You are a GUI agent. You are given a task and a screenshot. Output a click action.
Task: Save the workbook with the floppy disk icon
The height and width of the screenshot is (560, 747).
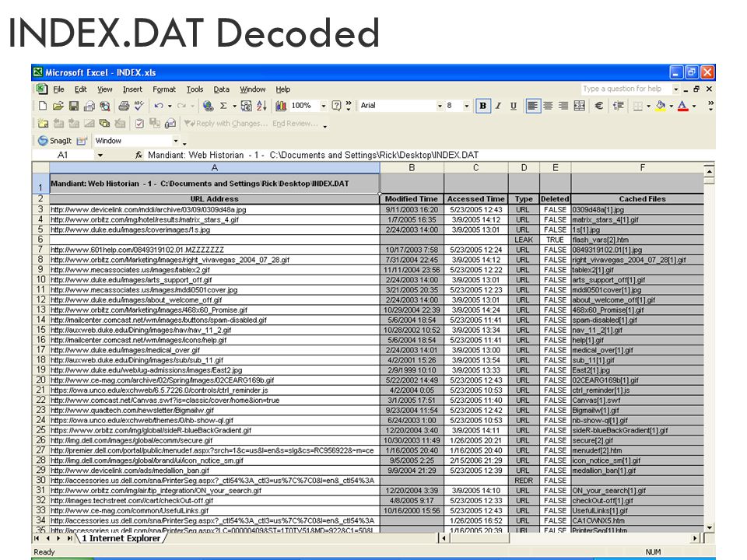(x=73, y=106)
